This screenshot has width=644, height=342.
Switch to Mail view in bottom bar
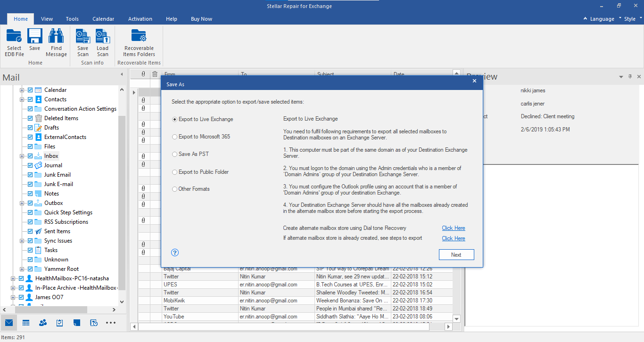pos(8,323)
